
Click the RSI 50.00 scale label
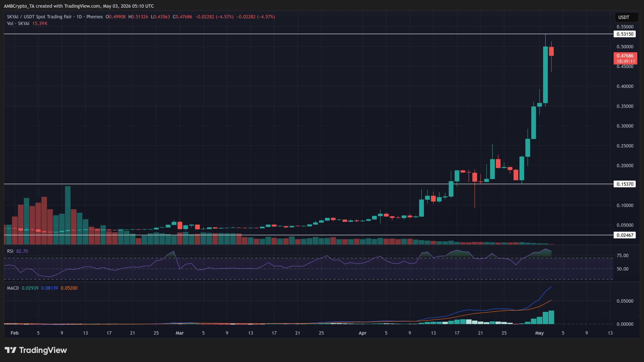(x=622, y=269)
